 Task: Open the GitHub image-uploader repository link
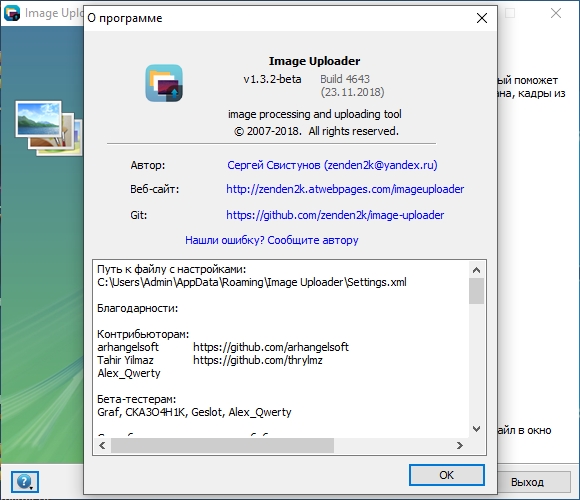coord(335,215)
